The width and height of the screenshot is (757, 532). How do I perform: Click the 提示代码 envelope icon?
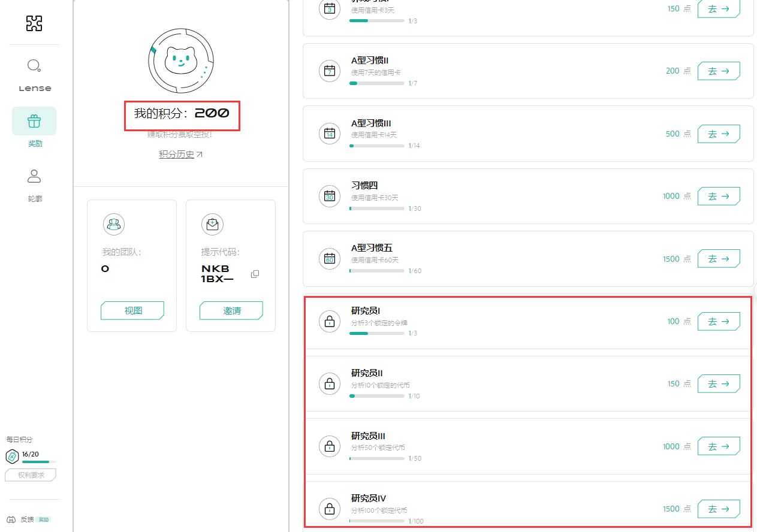[x=212, y=224]
